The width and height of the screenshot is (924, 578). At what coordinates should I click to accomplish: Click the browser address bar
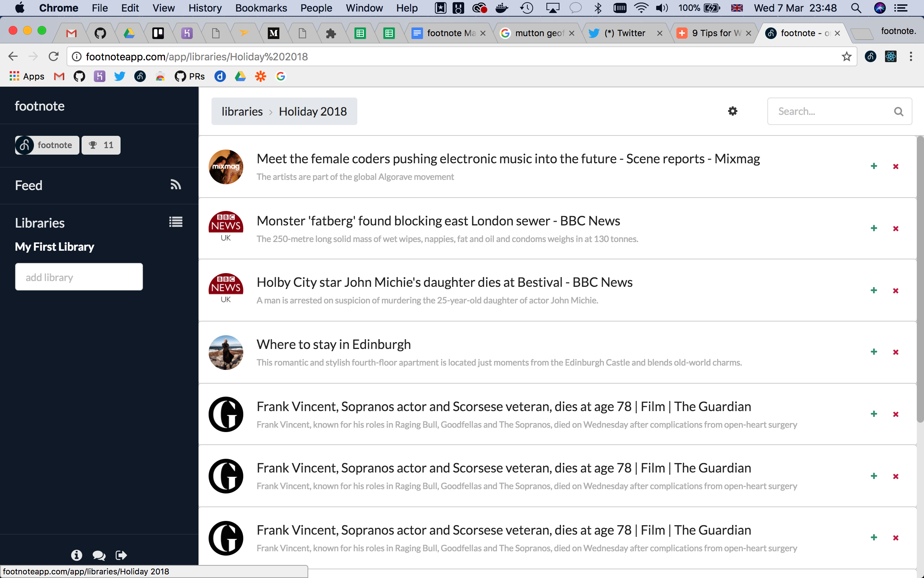point(462,57)
